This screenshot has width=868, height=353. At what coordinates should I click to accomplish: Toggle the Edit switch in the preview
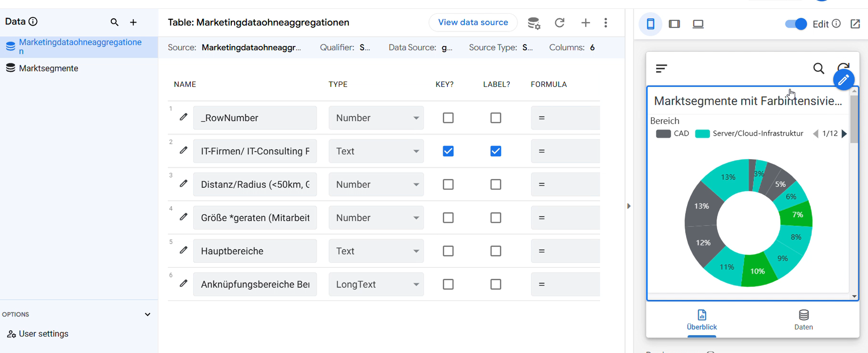[x=796, y=24]
